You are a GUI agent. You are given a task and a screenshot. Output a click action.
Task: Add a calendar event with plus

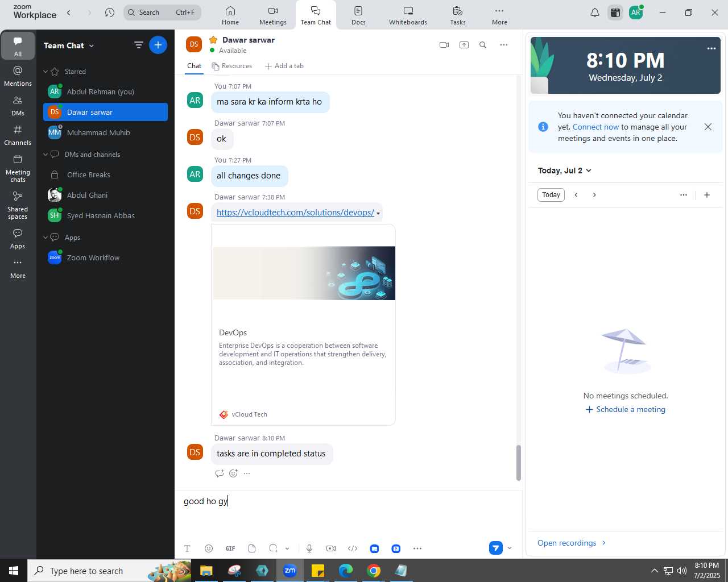(707, 195)
